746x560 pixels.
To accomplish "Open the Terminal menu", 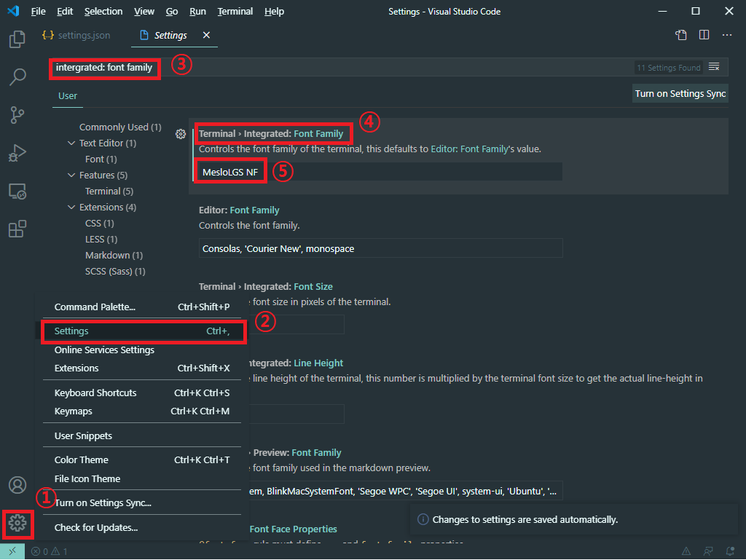I will click(x=235, y=12).
